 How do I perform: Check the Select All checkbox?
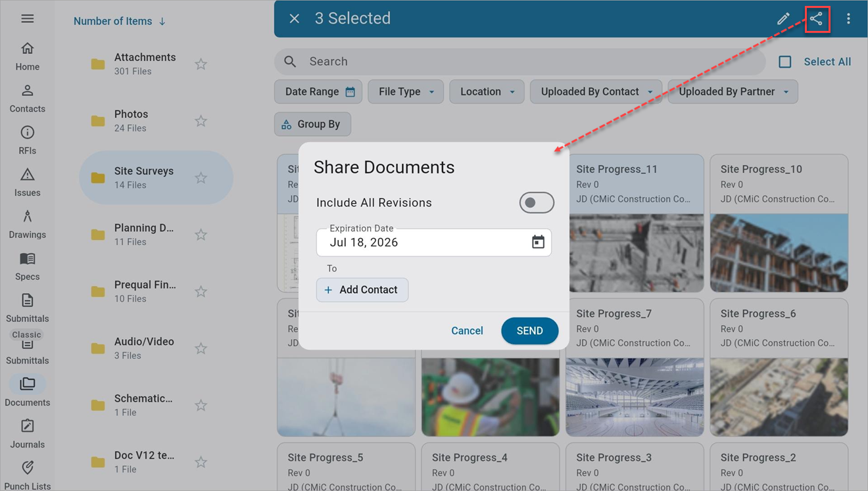tap(785, 62)
